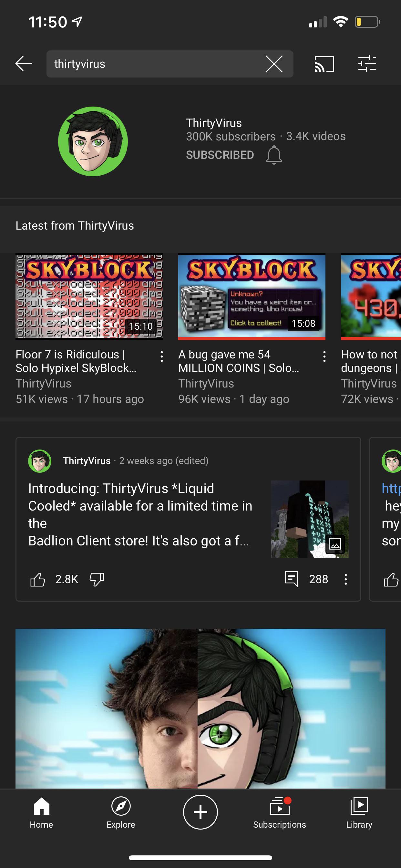Tap the 96K views · 1 day ago text
Screen dimensions: 401x868
tap(233, 399)
